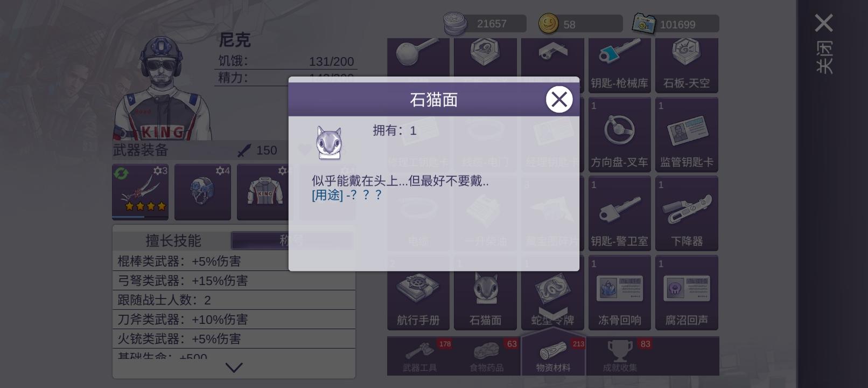Close the 石猫面 item popup
The height and width of the screenshot is (388, 868).
click(x=559, y=99)
